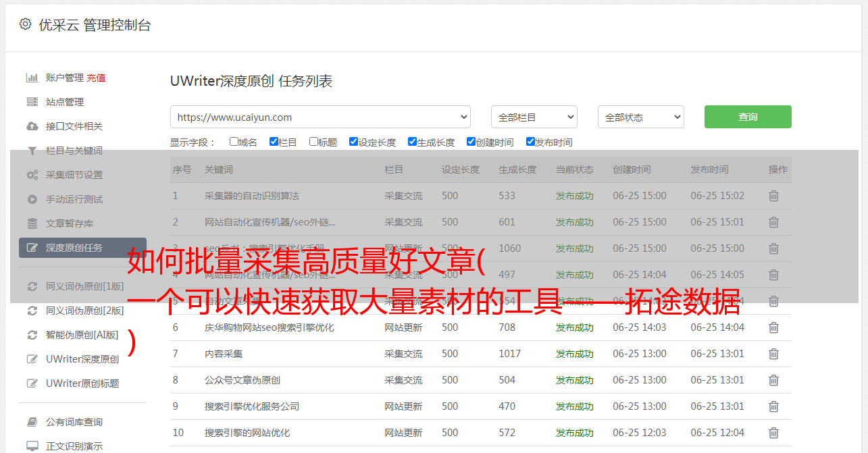Expand the 全部栏目 dropdown

coord(534,117)
